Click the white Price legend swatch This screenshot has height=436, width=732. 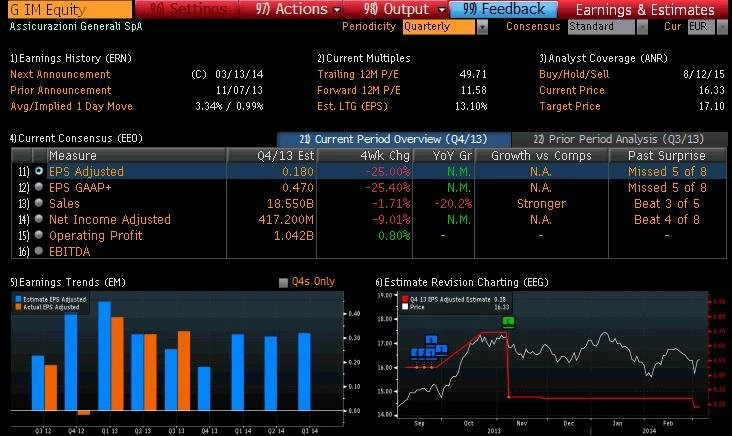tap(405, 307)
